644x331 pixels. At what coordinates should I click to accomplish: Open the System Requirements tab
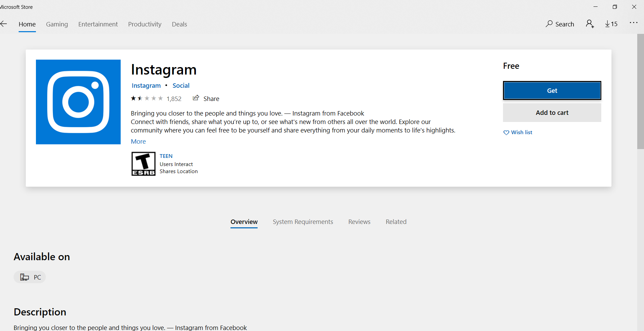[x=303, y=222]
